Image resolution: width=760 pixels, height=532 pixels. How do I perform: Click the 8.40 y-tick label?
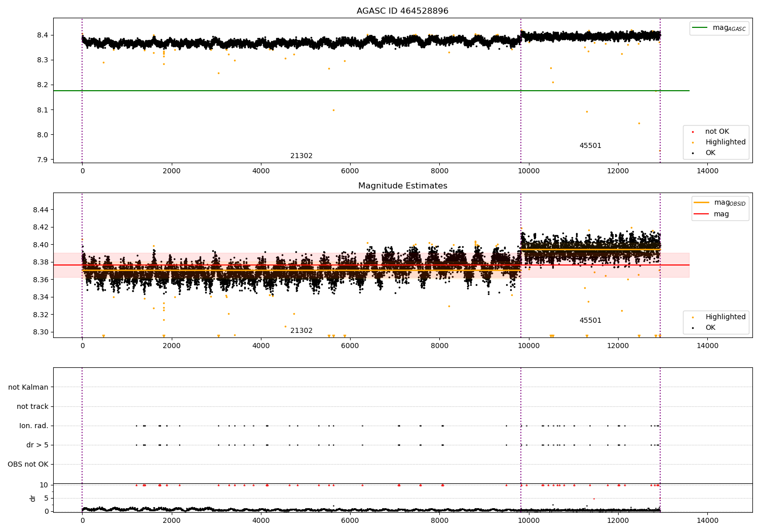(41, 245)
